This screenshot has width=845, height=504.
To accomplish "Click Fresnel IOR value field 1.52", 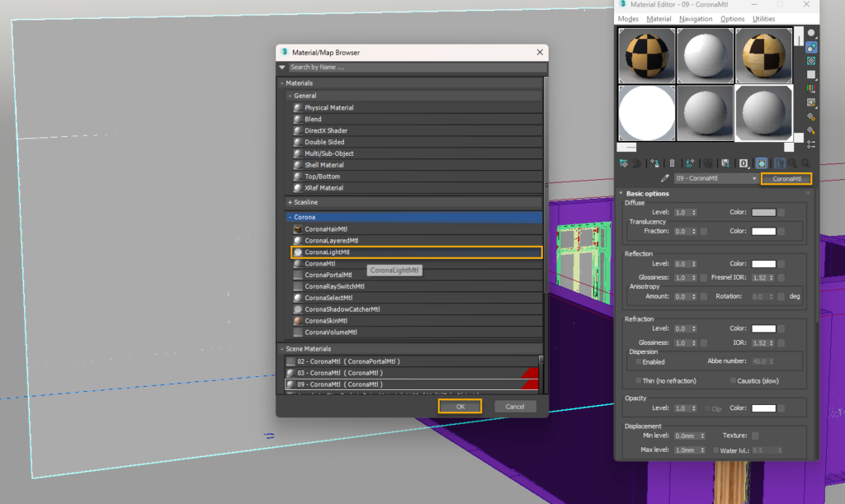I will pos(760,277).
